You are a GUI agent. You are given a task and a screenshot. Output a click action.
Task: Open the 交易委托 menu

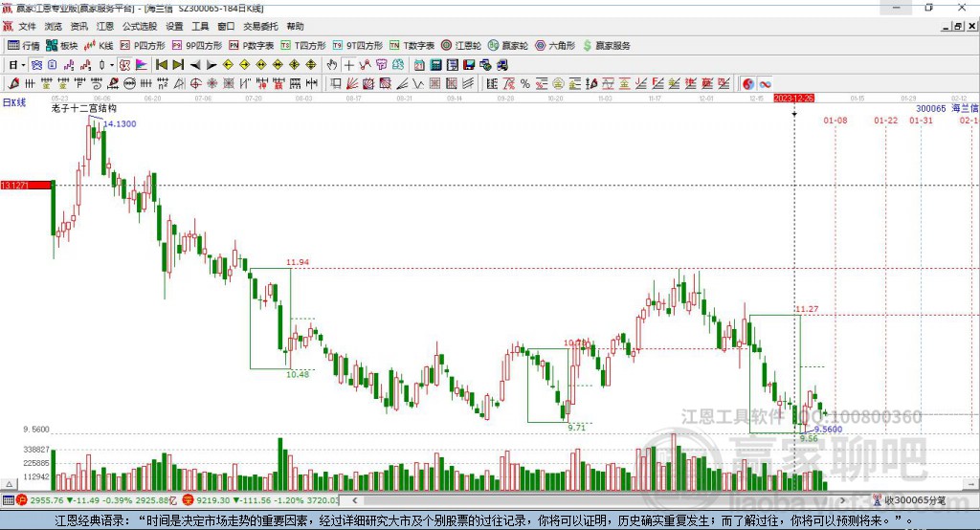(260, 26)
